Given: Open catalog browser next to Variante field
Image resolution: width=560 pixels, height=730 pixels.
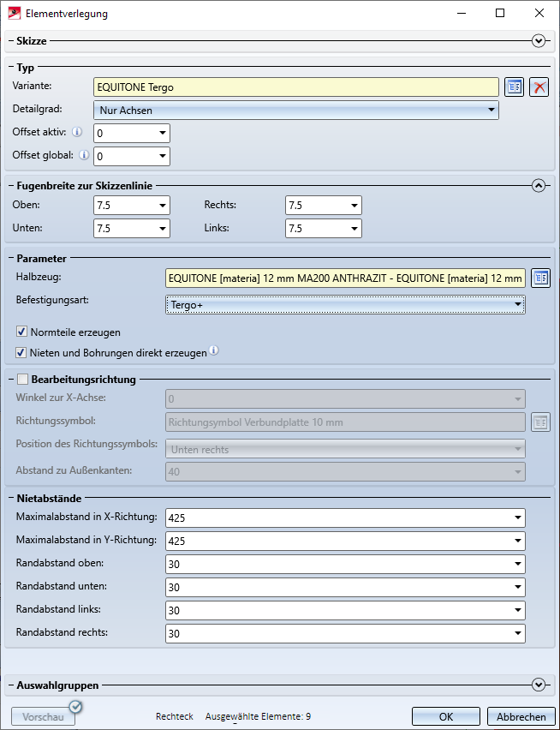Looking at the screenshot, I should pos(514,87).
